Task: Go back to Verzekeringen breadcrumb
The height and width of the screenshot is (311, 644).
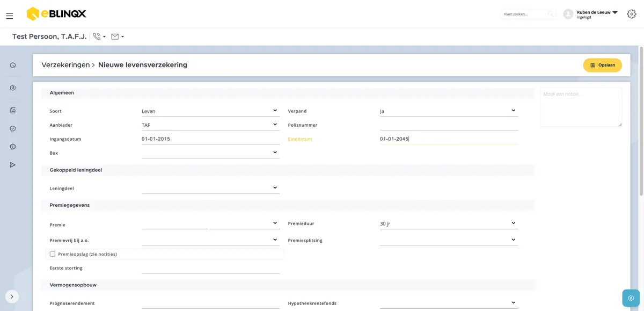Action: 65,65
